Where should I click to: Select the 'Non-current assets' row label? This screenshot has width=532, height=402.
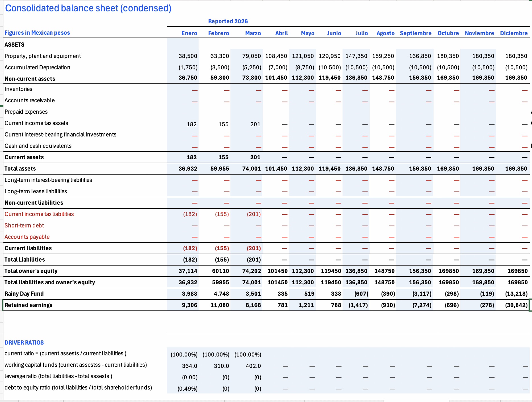[x=30, y=79]
